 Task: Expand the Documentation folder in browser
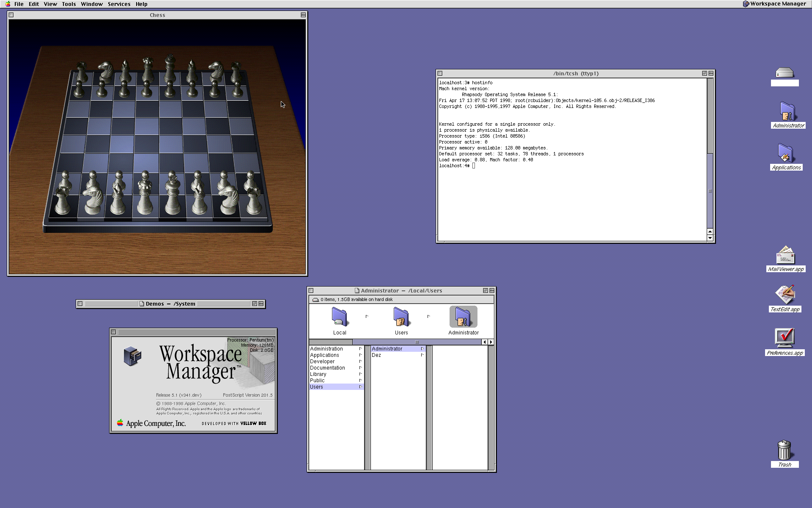pyautogui.click(x=327, y=368)
